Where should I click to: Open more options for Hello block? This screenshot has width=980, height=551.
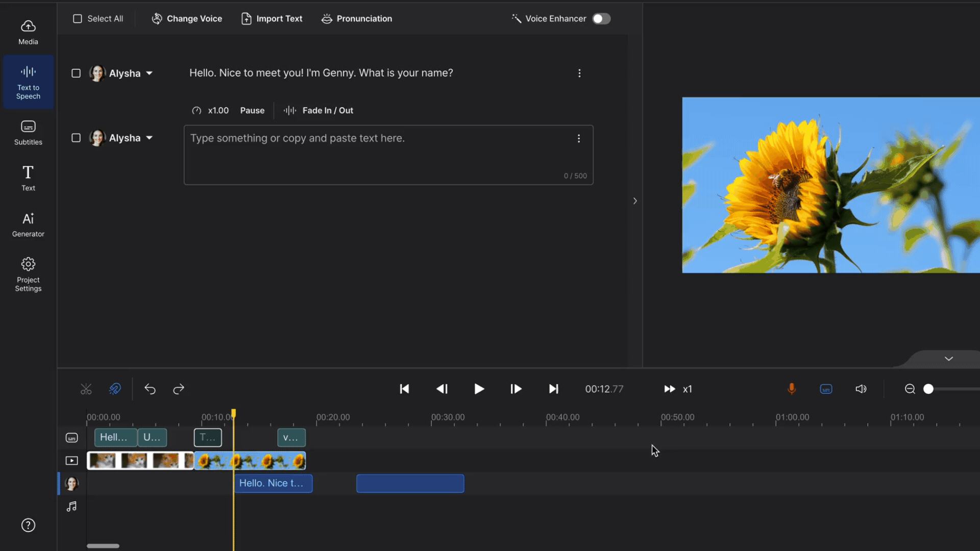coord(579,73)
